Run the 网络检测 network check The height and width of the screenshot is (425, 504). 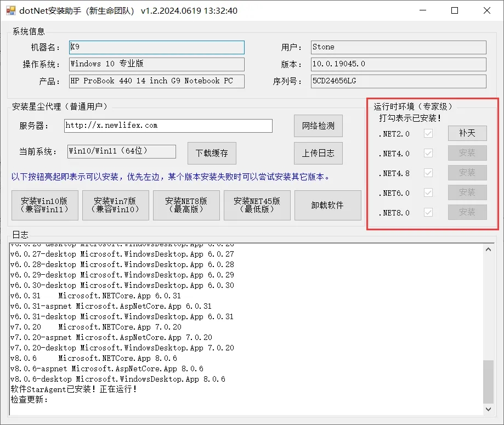click(318, 126)
